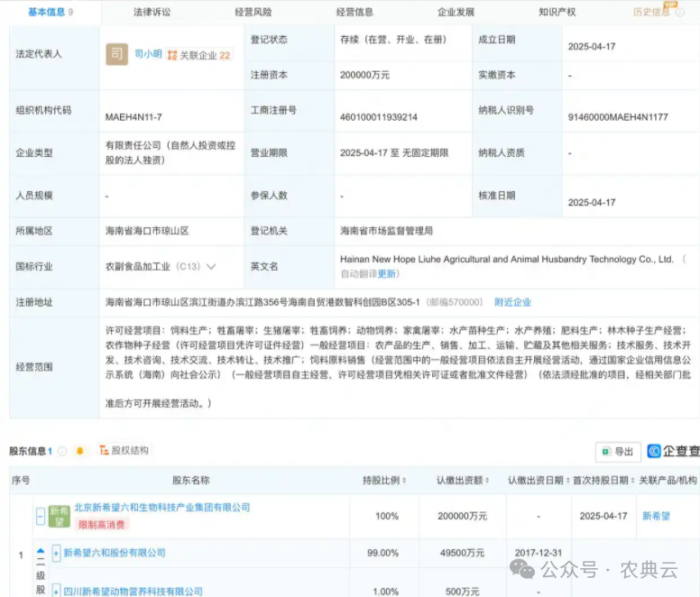The width and height of the screenshot is (700, 597).
Task: Click the 关联企业 relation icon
Action: tap(172, 55)
